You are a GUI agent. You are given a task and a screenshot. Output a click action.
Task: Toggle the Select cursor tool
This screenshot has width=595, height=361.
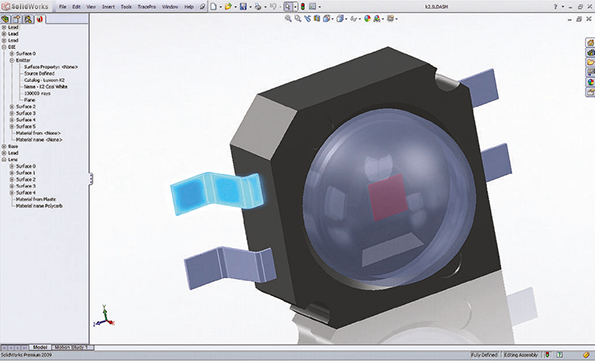click(288, 6)
